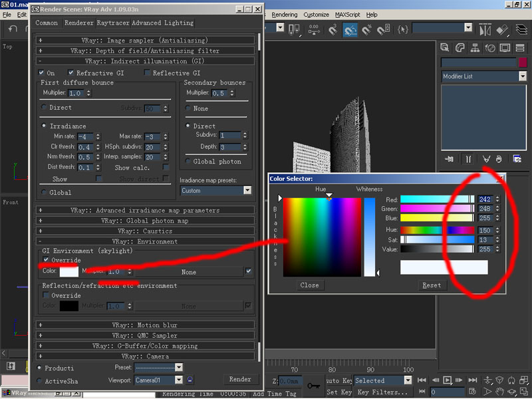Enable the Reflective GI checkbox
532x399 pixels.
pos(147,72)
